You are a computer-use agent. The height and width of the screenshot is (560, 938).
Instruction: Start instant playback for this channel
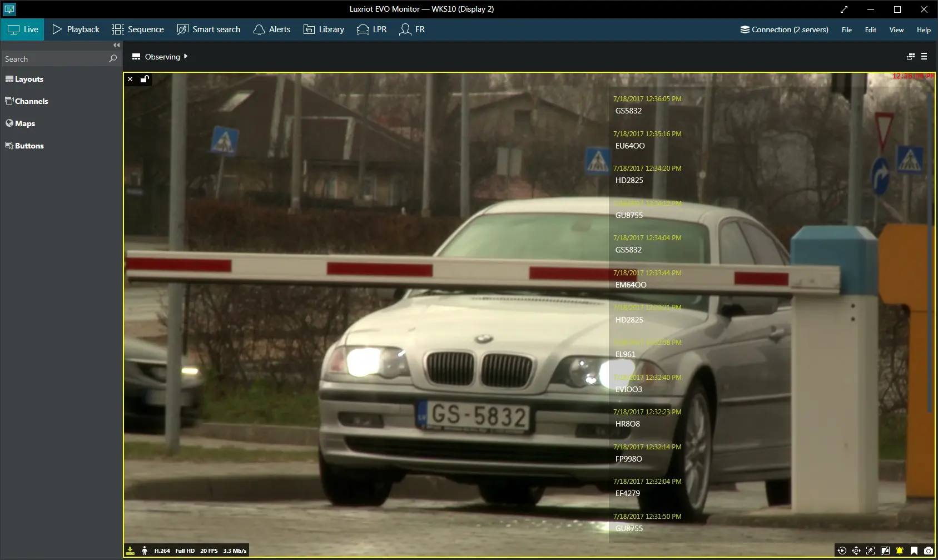[x=841, y=551]
